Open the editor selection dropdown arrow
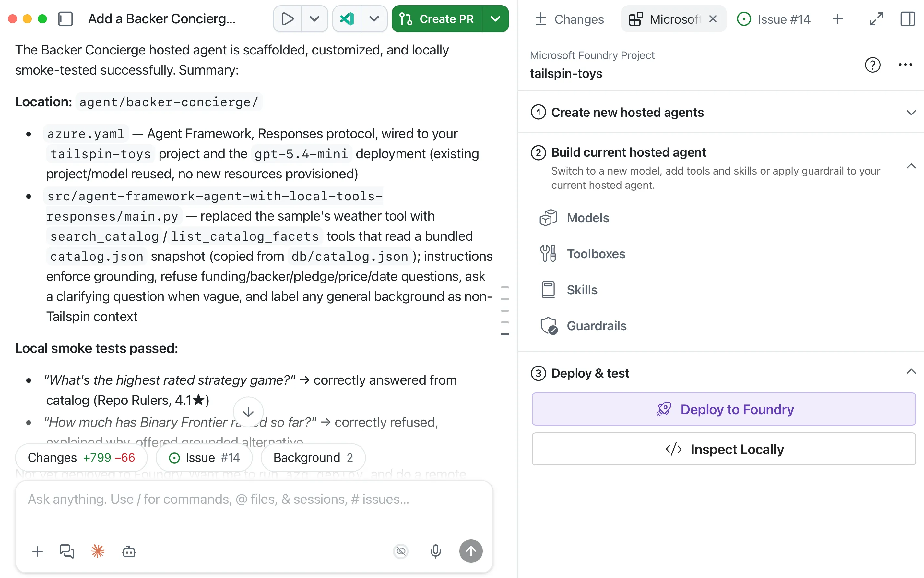This screenshot has width=924, height=578. point(374,19)
